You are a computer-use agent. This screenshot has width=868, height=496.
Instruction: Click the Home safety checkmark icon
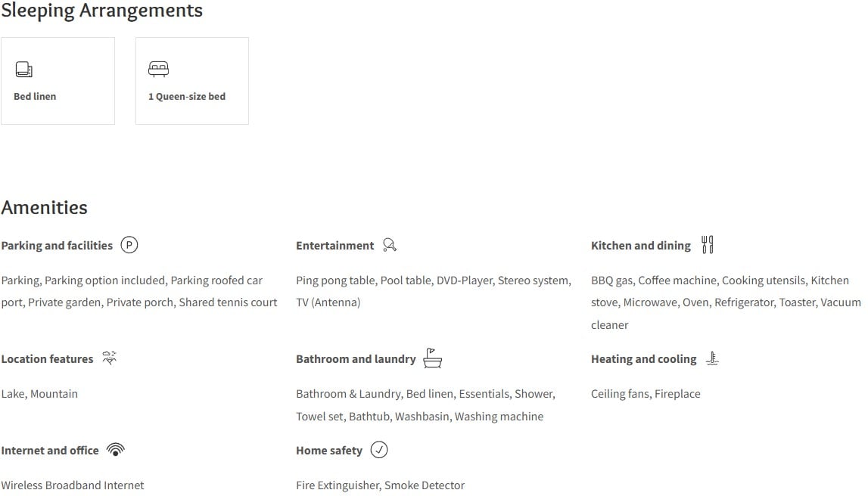379,450
